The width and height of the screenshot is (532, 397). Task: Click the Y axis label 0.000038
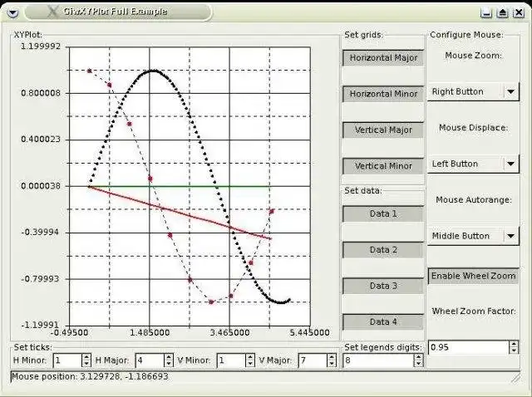41,186
